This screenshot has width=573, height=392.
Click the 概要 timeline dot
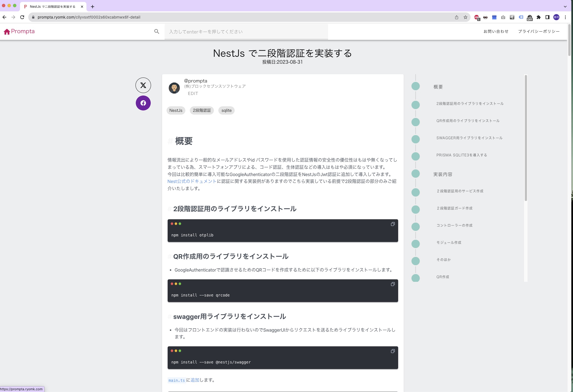click(x=416, y=86)
